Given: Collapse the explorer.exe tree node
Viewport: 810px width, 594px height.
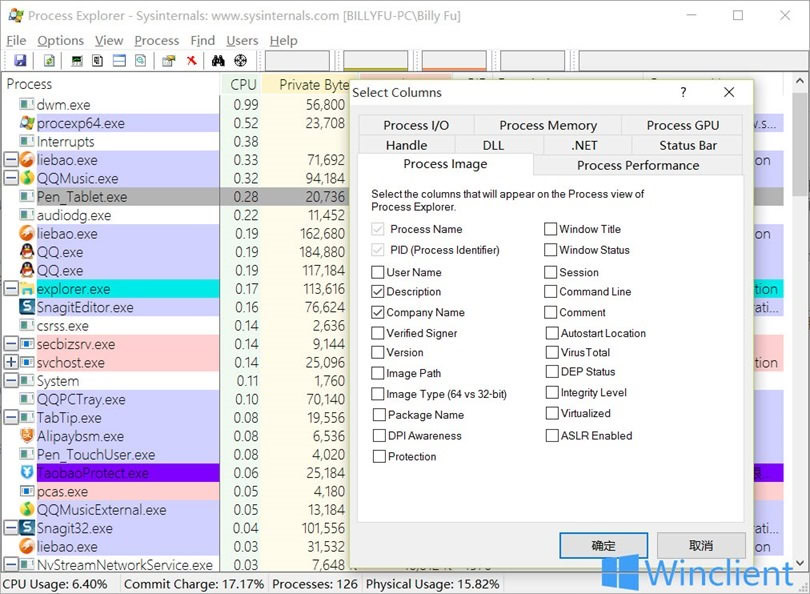Looking at the screenshot, I should pos(11,289).
